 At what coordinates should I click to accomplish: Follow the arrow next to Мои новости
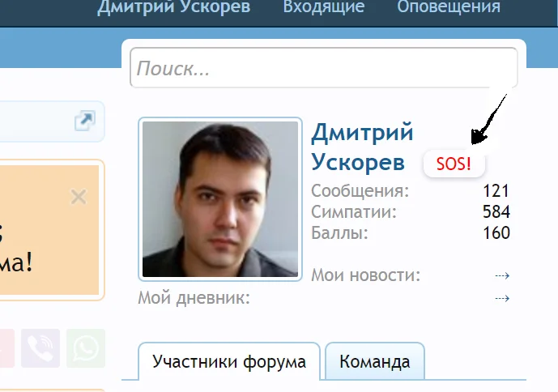coord(502,275)
